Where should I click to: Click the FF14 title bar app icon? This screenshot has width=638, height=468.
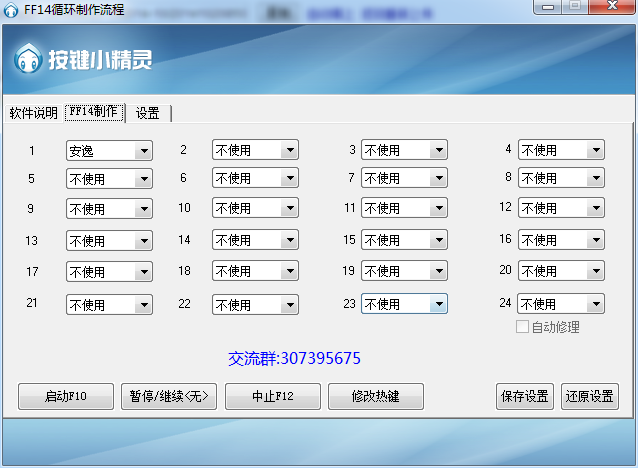tap(11, 9)
